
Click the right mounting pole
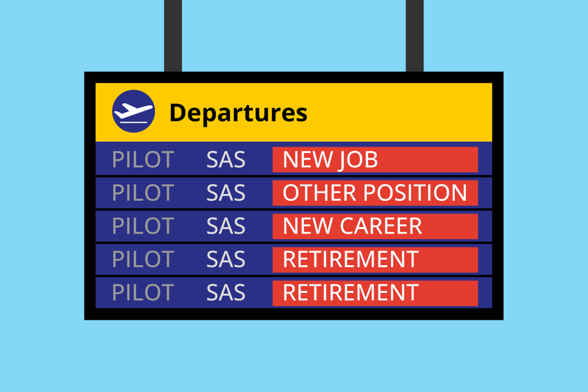coord(415,36)
